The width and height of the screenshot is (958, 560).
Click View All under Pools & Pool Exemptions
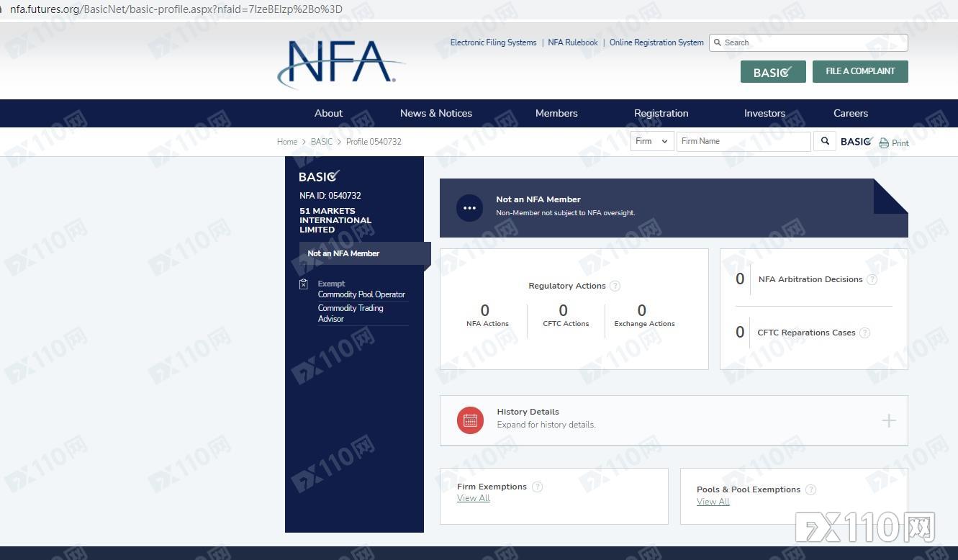point(713,502)
